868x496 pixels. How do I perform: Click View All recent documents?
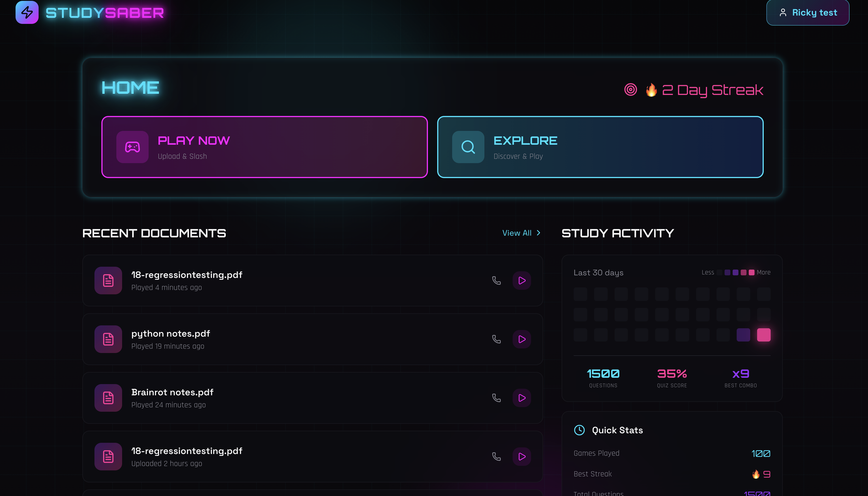point(517,233)
